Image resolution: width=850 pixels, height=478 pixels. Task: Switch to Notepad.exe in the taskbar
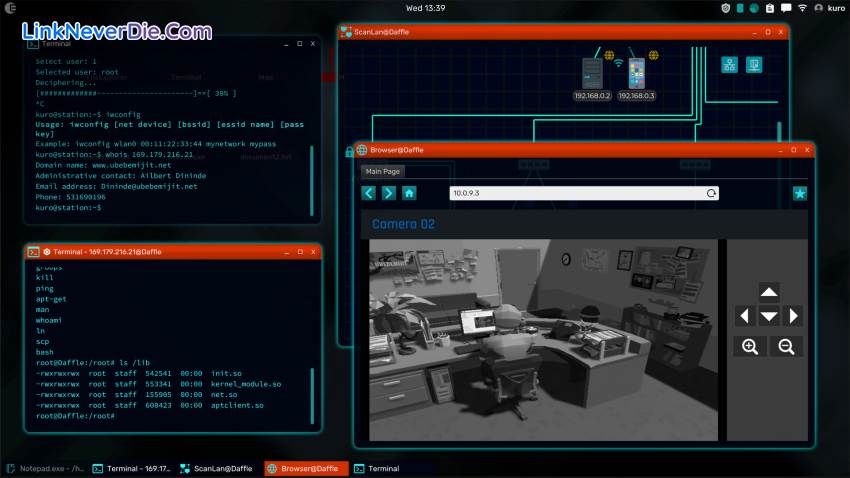(46, 468)
